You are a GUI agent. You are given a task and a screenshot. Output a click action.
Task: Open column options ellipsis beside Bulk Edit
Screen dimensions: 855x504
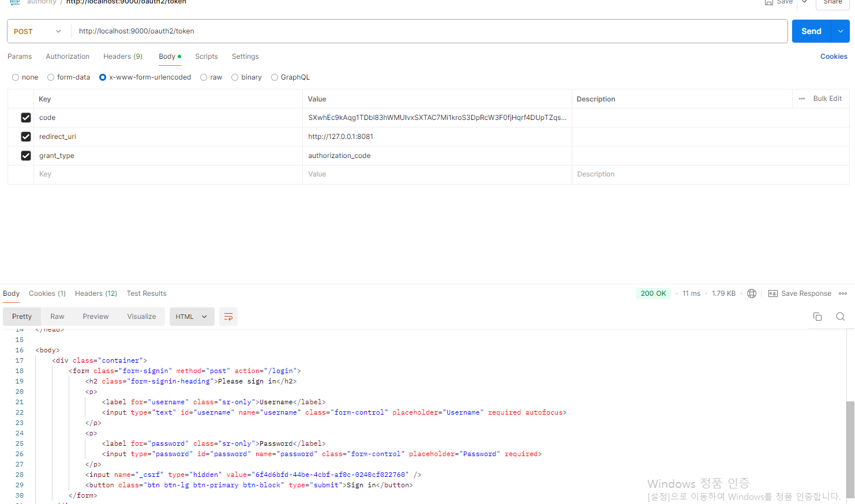(x=801, y=99)
